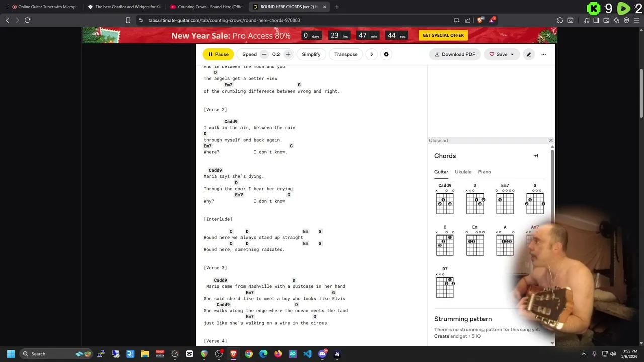
Task: Close the ROUND HERE CHORDS tab
Action: (324, 7)
